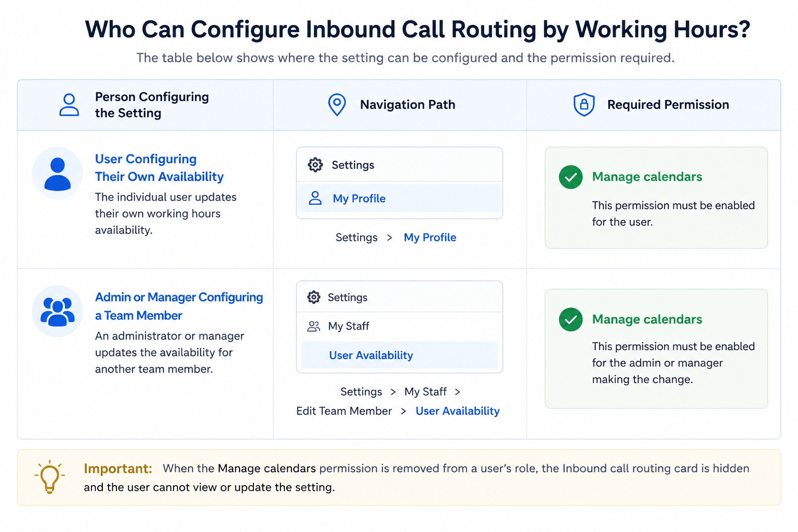Click the lightbulb icon in the Important note
Viewport: 798px width, 532px height.
[50, 477]
